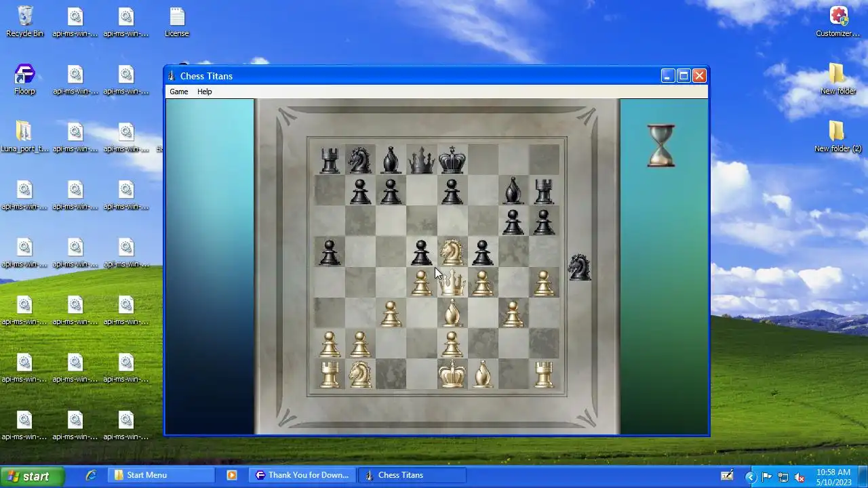
Task: Select the black pawn on g6
Action: click(513, 222)
